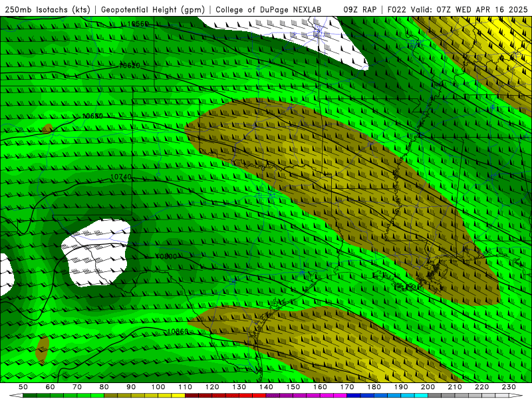Click the 10740 height contour label
This screenshot has height=399, width=532.
point(121,177)
